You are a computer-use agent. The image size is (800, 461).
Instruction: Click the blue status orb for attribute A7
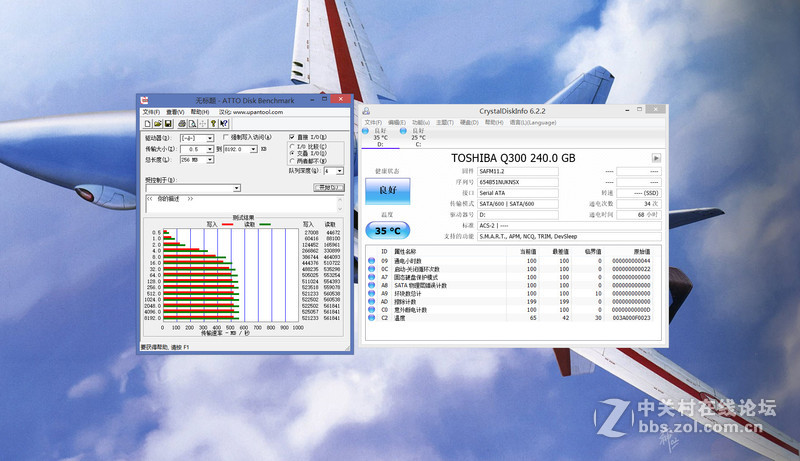click(x=371, y=277)
